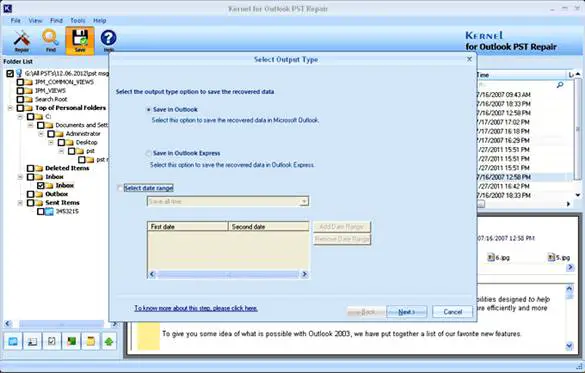Collapse the parent Inbox tree node

click(21, 177)
